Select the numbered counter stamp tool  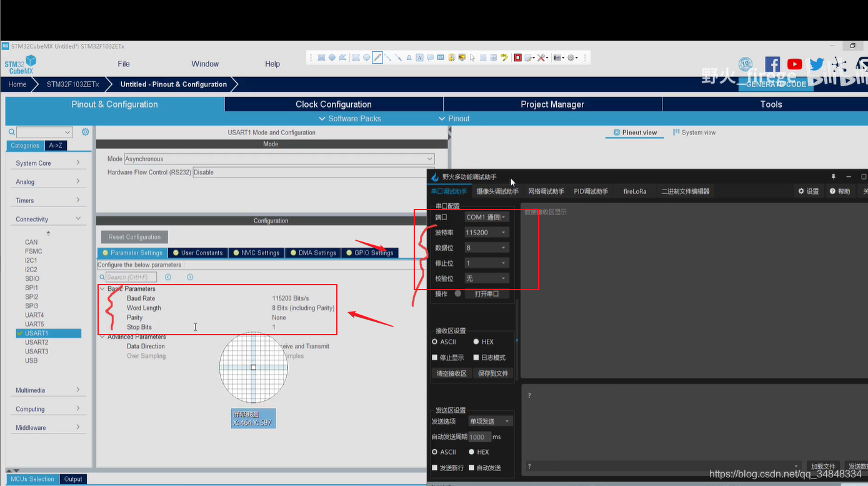coord(441,58)
